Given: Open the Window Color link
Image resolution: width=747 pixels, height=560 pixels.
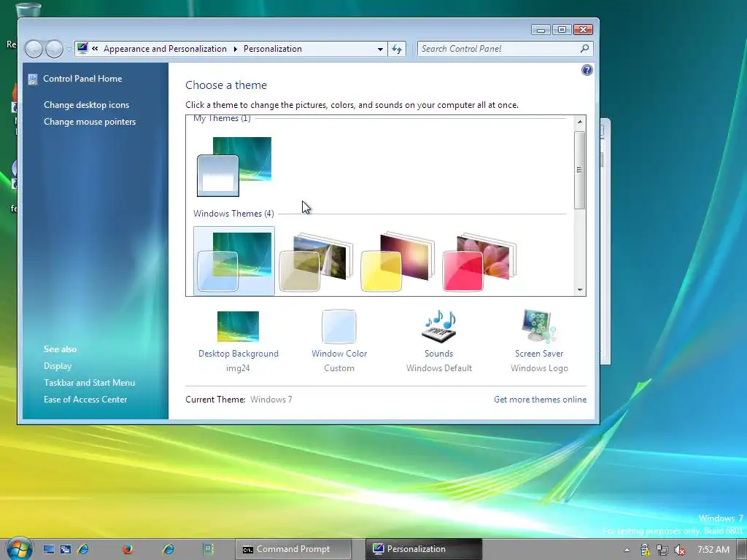Looking at the screenshot, I should (x=339, y=354).
